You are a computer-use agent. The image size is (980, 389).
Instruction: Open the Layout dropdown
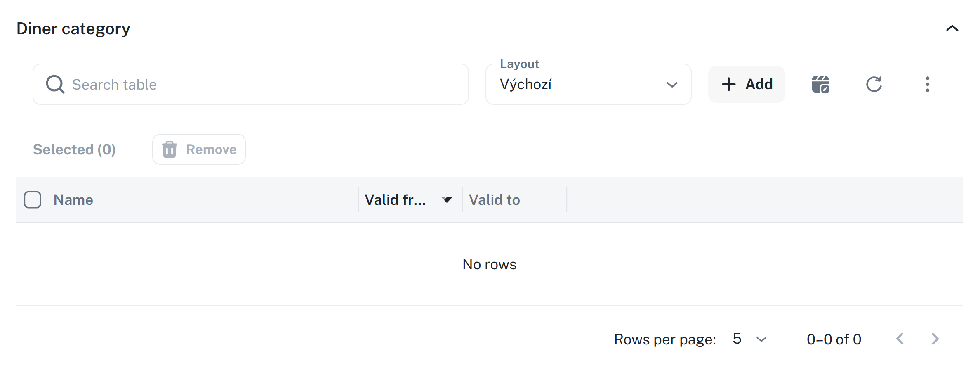pyautogui.click(x=588, y=84)
